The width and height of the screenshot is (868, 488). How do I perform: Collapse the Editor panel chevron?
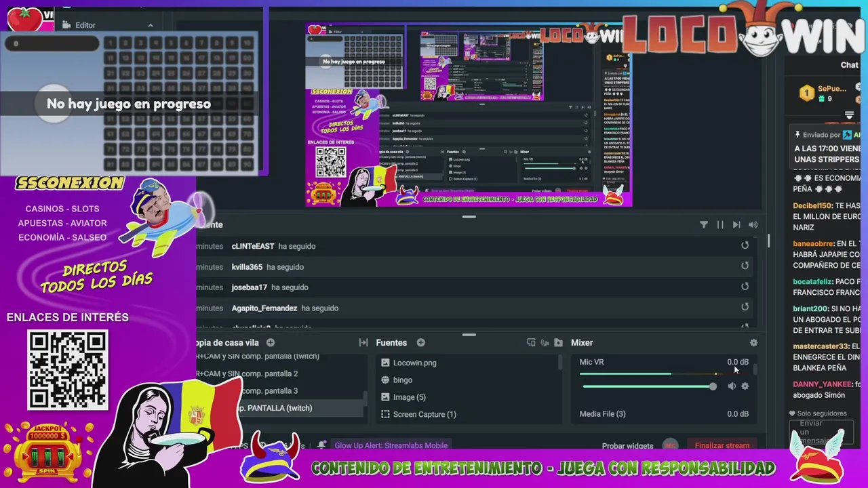151,25
